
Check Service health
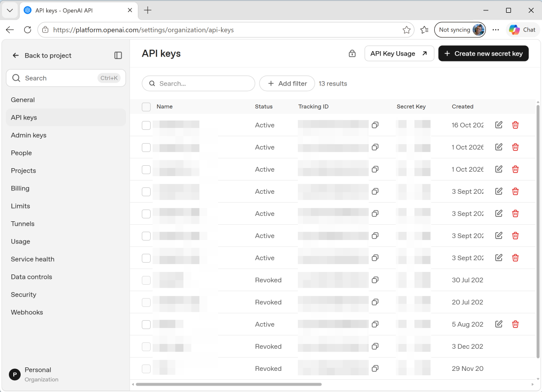click(66, 259)
